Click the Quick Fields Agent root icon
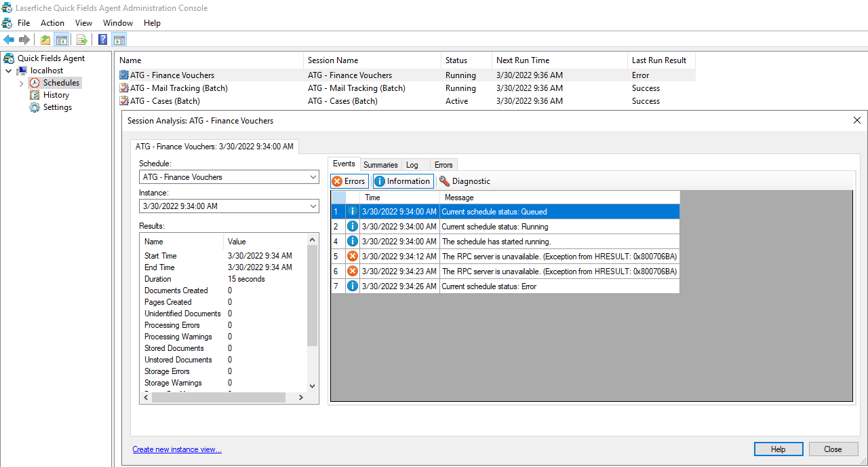 [9, 58]
